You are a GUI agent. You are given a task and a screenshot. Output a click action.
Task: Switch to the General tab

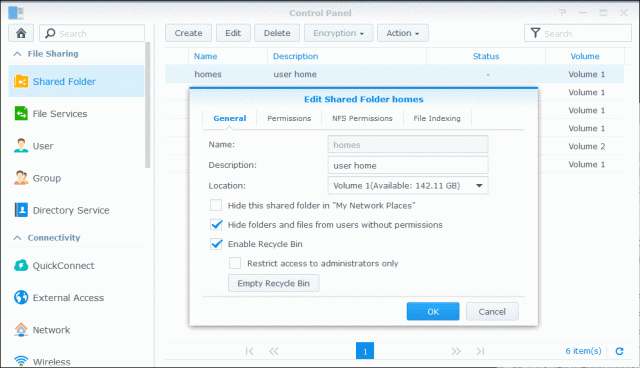click(x=230, y=118)
